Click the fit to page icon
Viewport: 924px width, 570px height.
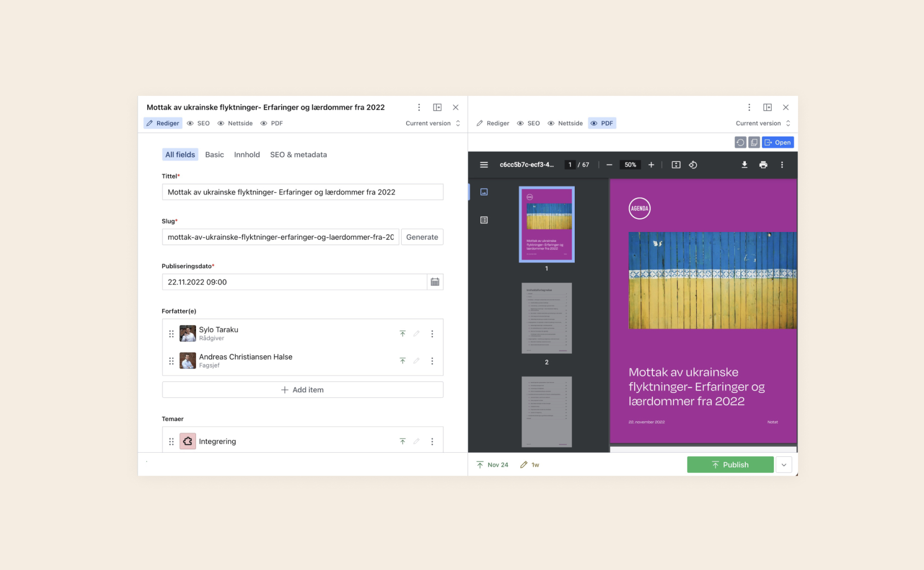pyautogui.click(x=676, y=164)
